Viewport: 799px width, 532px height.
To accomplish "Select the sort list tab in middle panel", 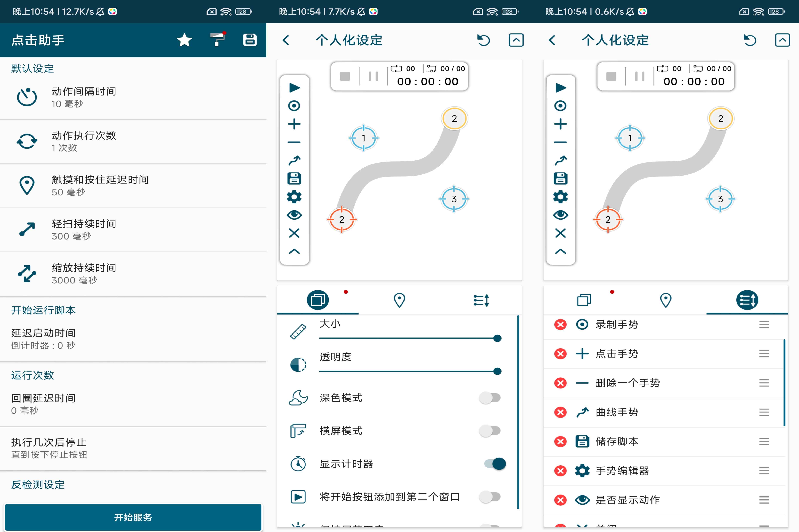I will pos(481,300).
